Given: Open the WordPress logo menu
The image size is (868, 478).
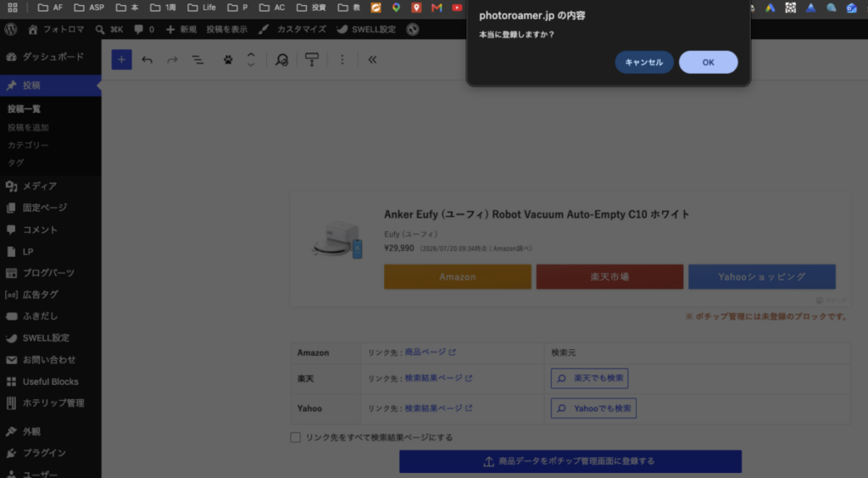Looking at the screenshot, I should click(10, 30).
